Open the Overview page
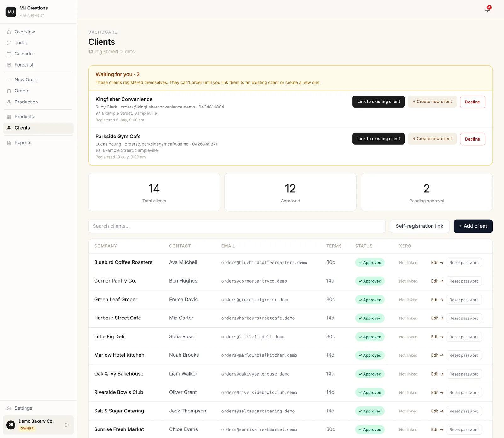The image size is (504, 438). pyautogui.click(x=38, y=32)
